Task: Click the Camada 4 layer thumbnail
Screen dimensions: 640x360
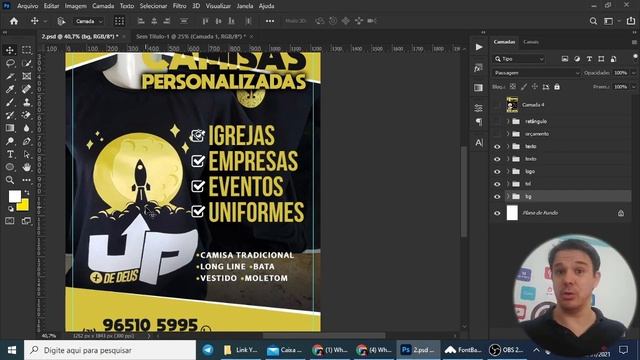Action: pos(512,105)
